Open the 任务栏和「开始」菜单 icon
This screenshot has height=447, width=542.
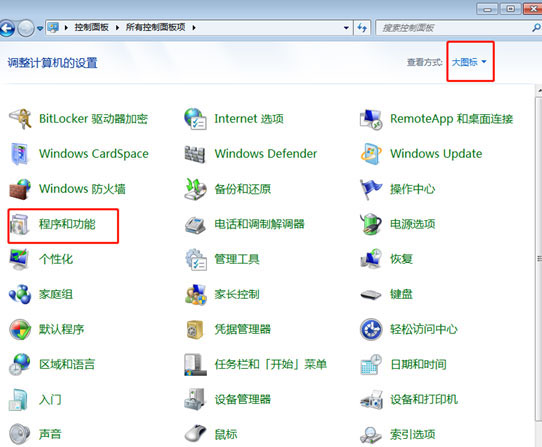click(x=195, y=364)
